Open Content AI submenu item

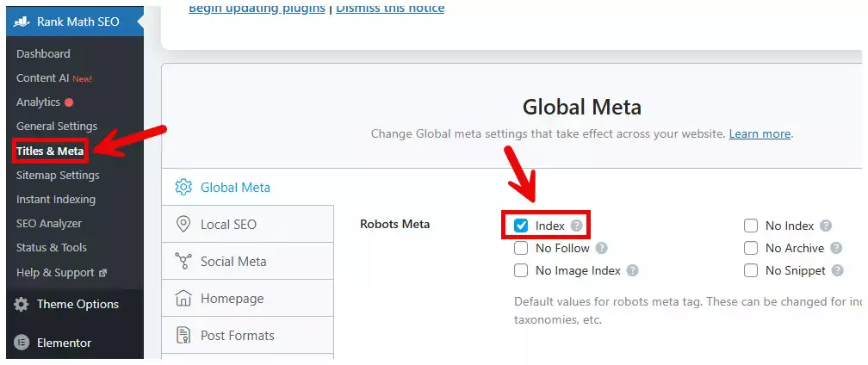coord(43,78)
